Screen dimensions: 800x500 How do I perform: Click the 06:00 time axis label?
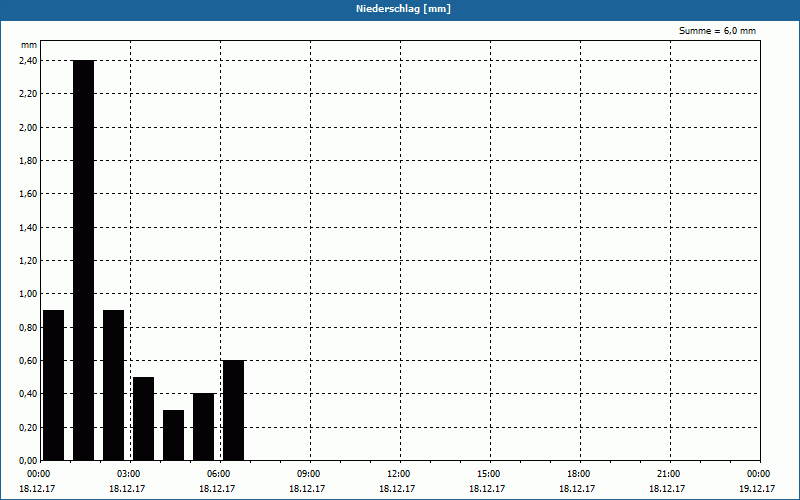click(219, 474)
